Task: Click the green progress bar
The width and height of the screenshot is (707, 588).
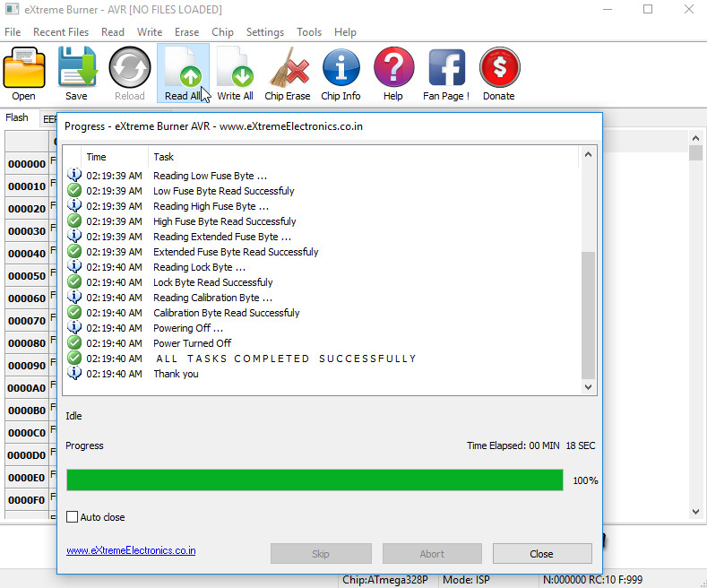Action: click(x=315, y=480)
